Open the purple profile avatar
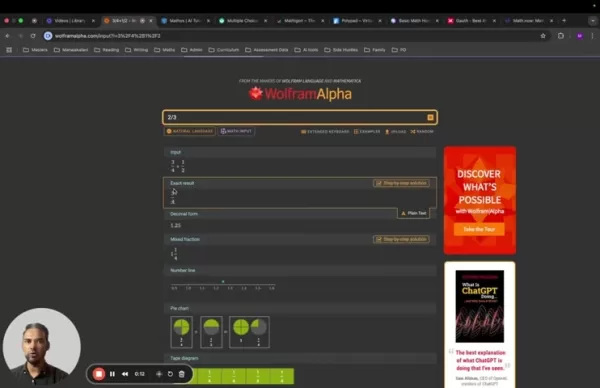This screenshot has height=388, width=600. [x=580, y=36]
